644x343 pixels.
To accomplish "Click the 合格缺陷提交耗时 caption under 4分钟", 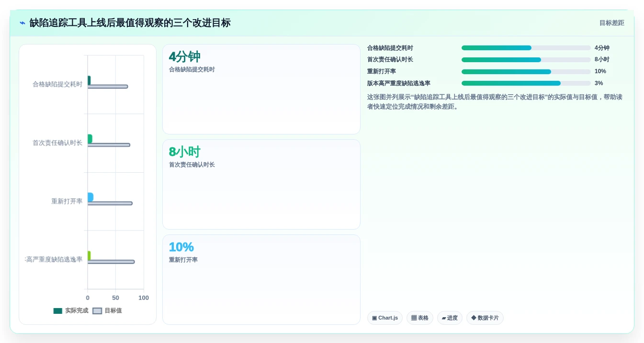I will 192,70.
